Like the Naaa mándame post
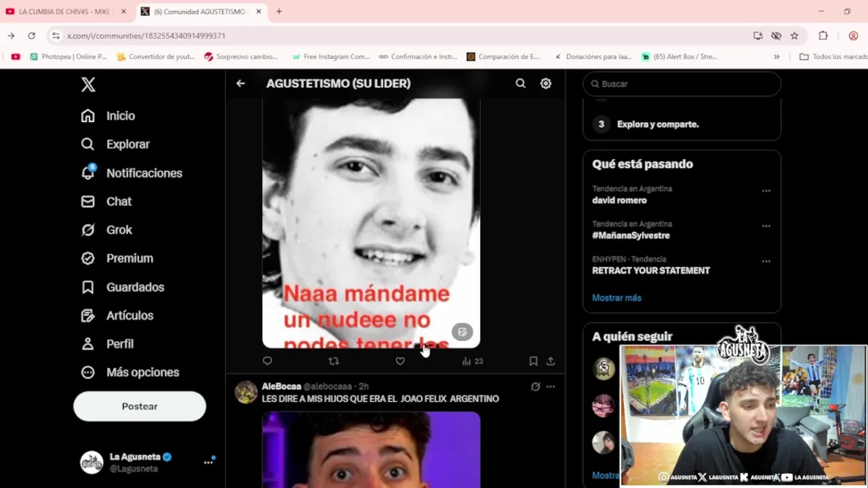This screenshot has width=868, height=488. (x=400, y=361)
